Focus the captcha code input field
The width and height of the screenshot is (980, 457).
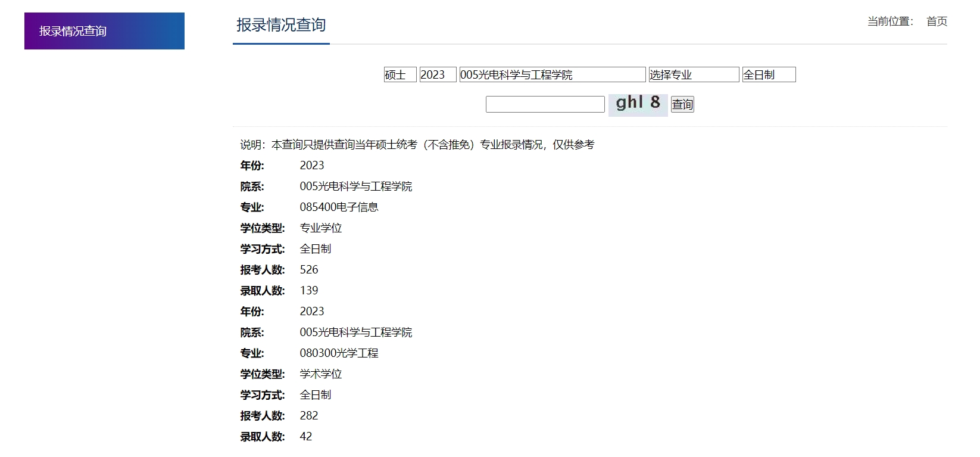coord(545,104)
